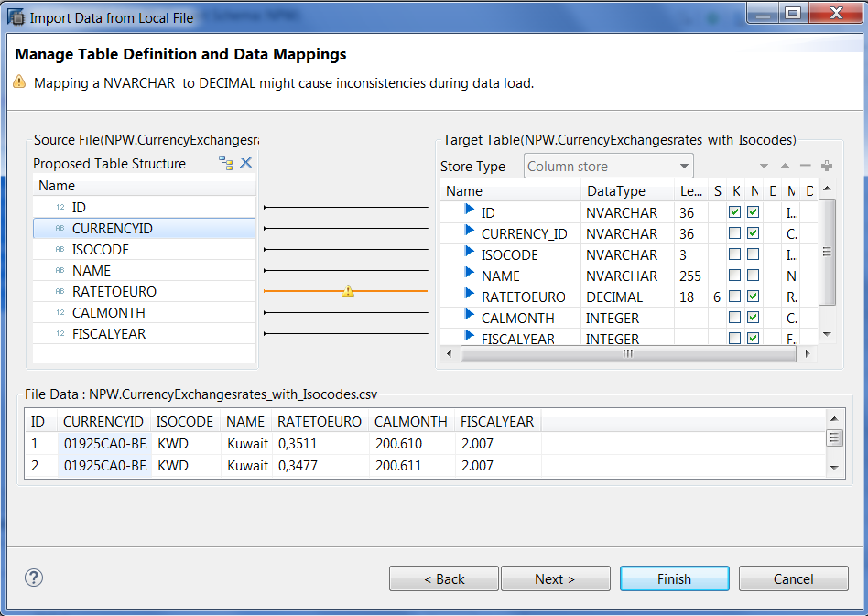Select ISOCODE in the source table structure
This screenshot has width=868, height=616.
100,249
